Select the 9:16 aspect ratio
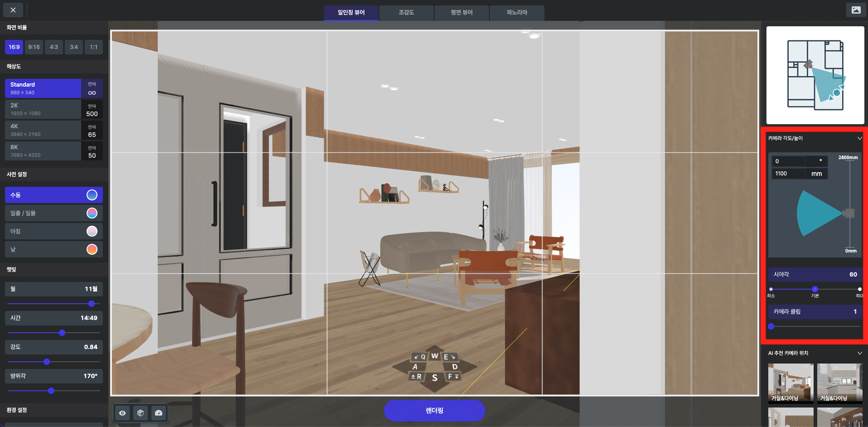Screen dimensions: 868x427 pos(34,47)
